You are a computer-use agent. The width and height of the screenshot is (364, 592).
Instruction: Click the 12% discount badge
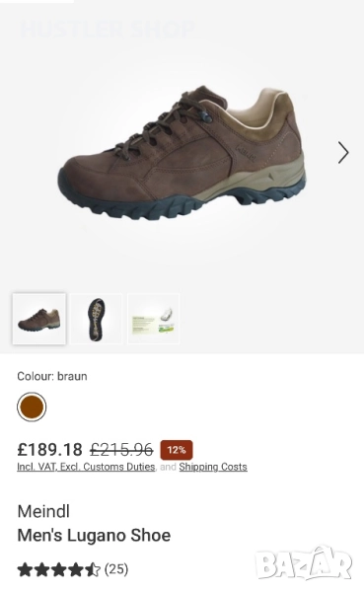click(x=177, y=450)
